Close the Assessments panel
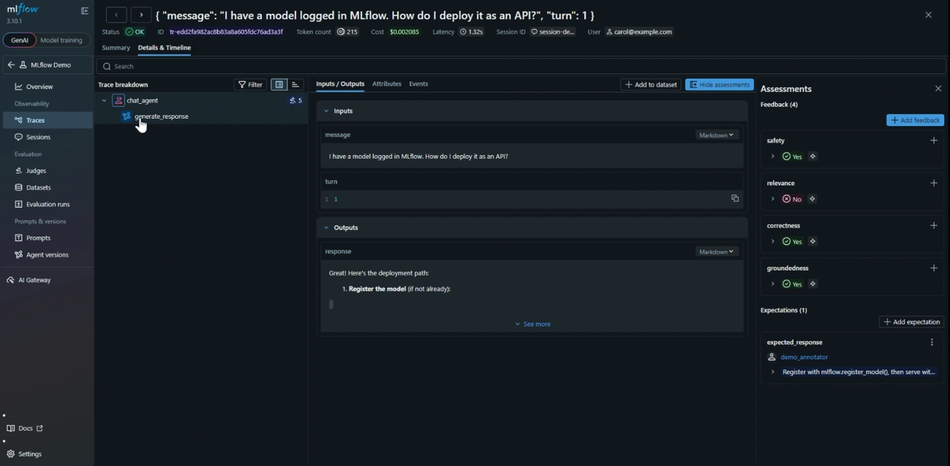 (938, 88)
